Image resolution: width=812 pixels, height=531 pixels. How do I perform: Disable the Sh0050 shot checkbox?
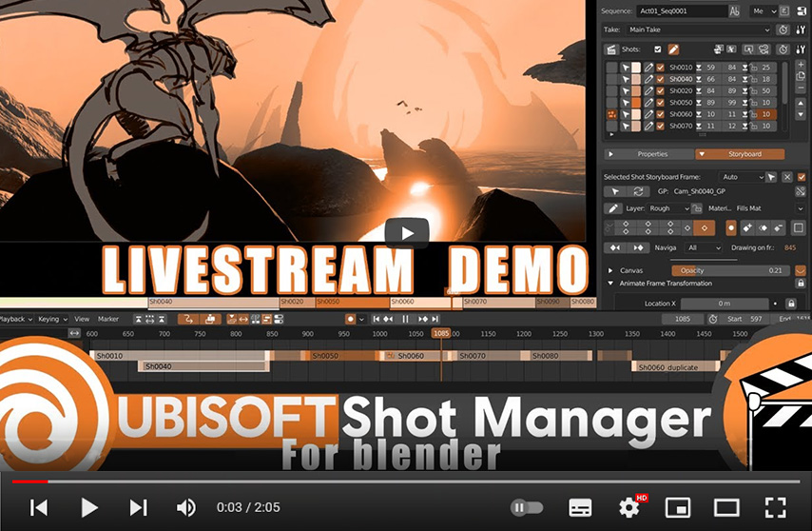(x=660, y=103)
